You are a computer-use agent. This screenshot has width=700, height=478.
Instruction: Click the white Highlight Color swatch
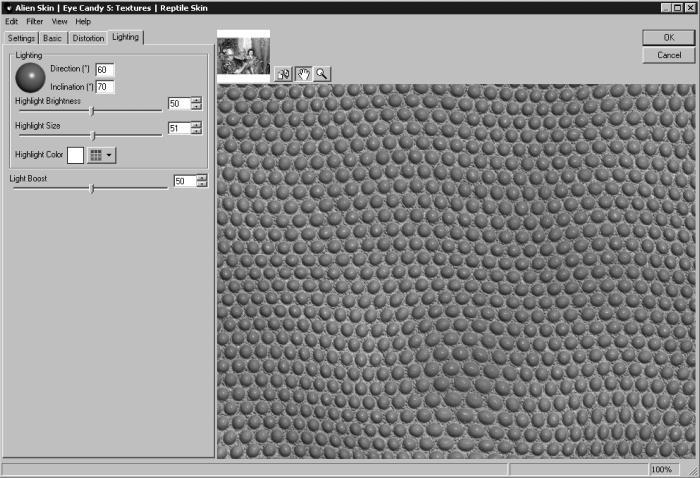75,155
